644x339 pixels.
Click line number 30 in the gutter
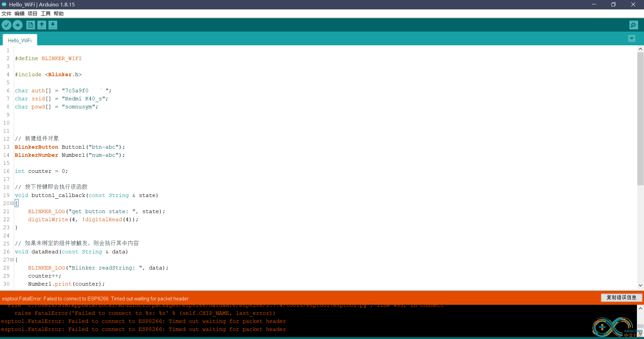pos(6,284)
